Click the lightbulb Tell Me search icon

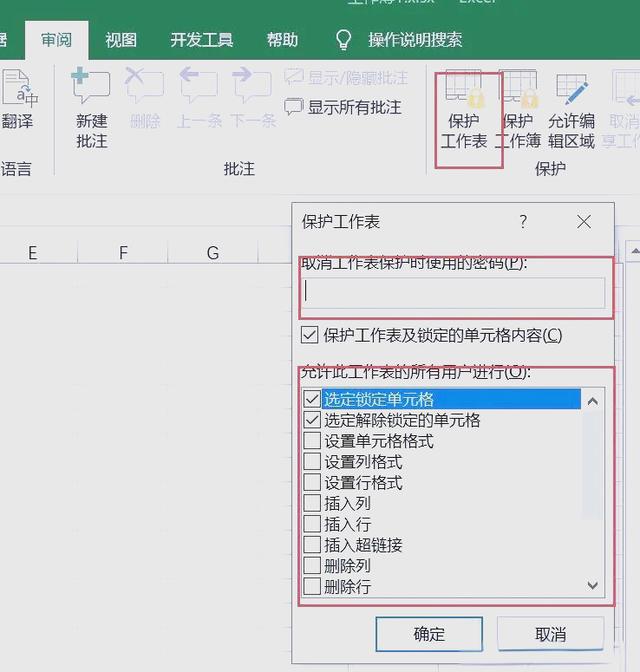click(x=343, y=40)
